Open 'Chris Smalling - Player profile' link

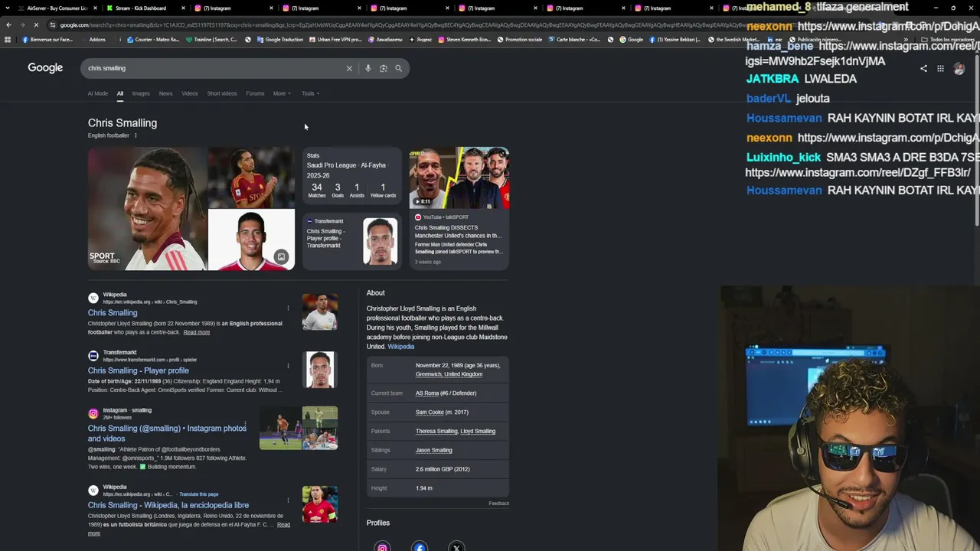[x=139, y=370]
